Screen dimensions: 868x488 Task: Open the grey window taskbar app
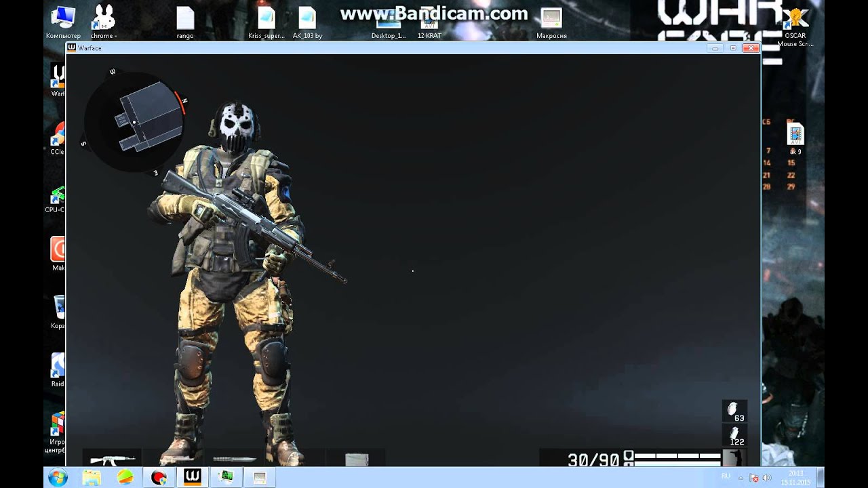tap(260, 477)
